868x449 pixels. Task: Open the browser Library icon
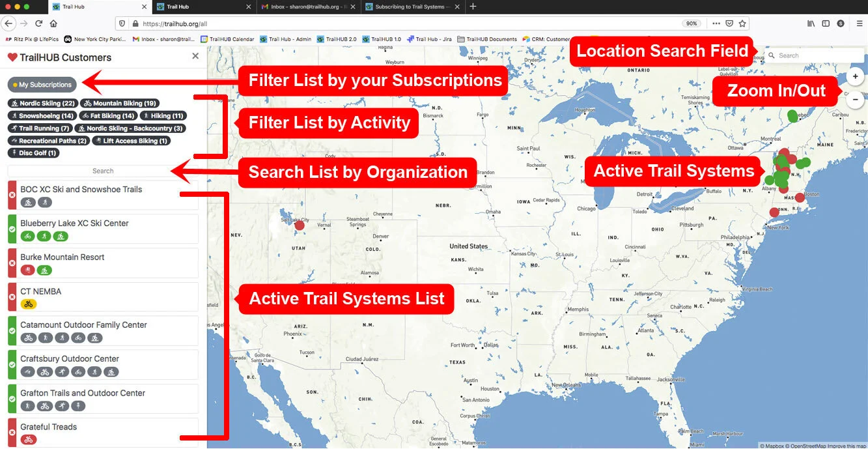811,23
